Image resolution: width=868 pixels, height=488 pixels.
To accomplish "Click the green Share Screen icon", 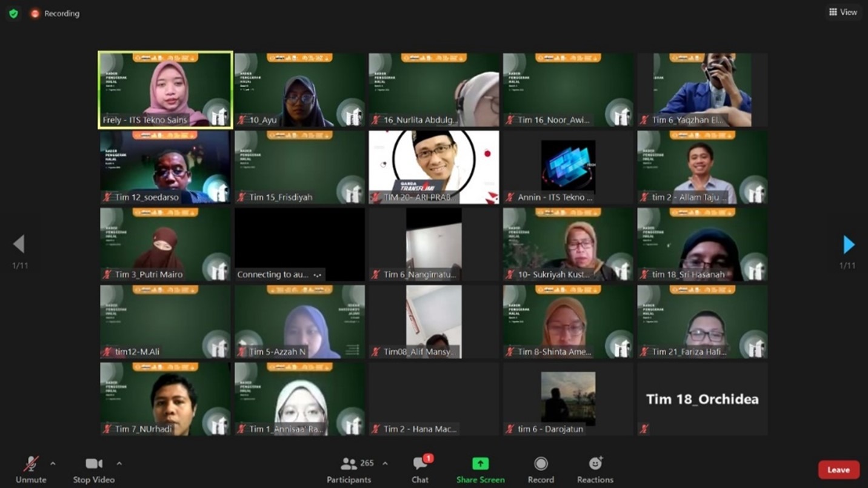I will (x=480, y=464).
